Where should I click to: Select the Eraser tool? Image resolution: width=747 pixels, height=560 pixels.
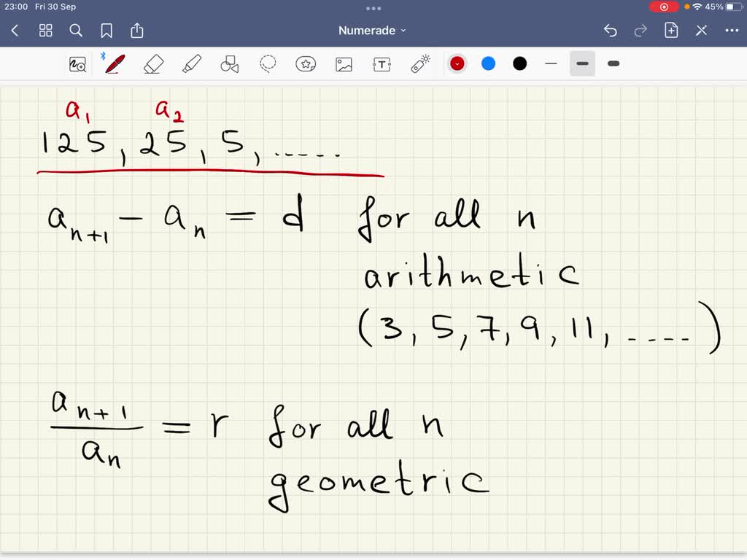pos(153,64)
